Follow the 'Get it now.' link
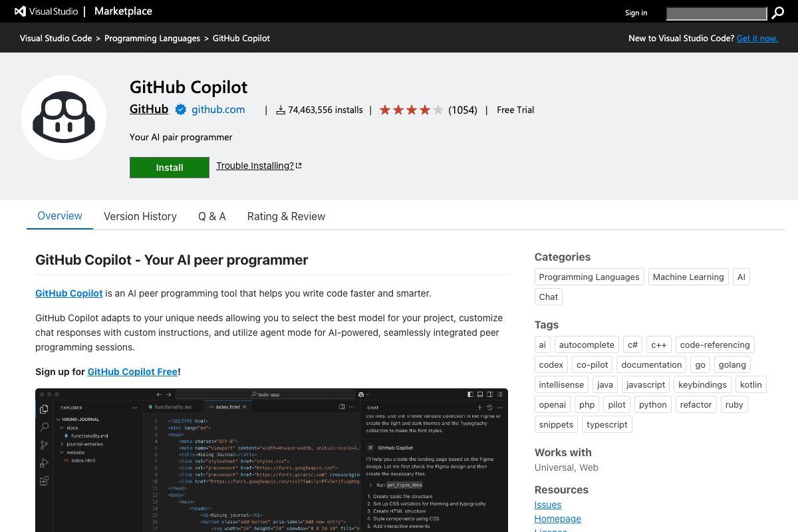 [x=757, y=38]
